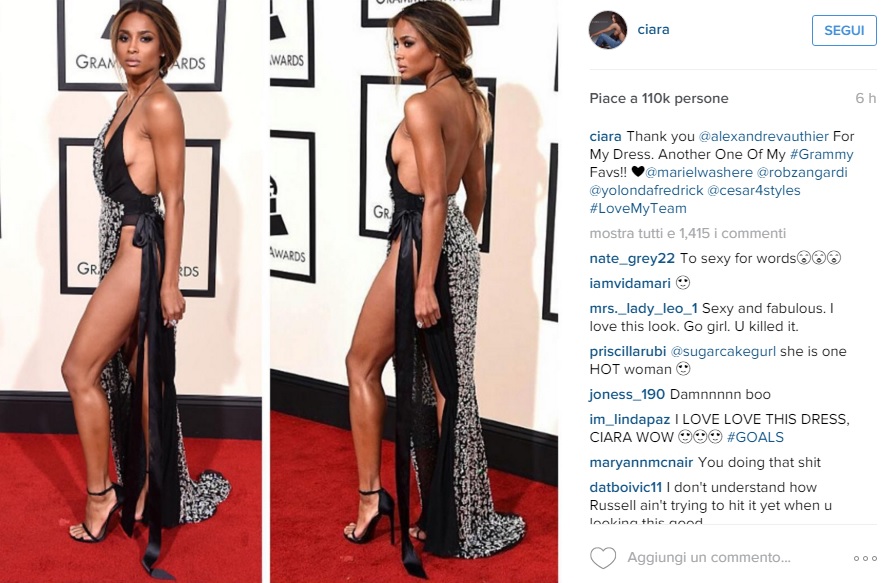The width and height of the screenshot is (882, 583).
Task: Open the @sugarcakegurl mention
Action: (x=723, y=351)
